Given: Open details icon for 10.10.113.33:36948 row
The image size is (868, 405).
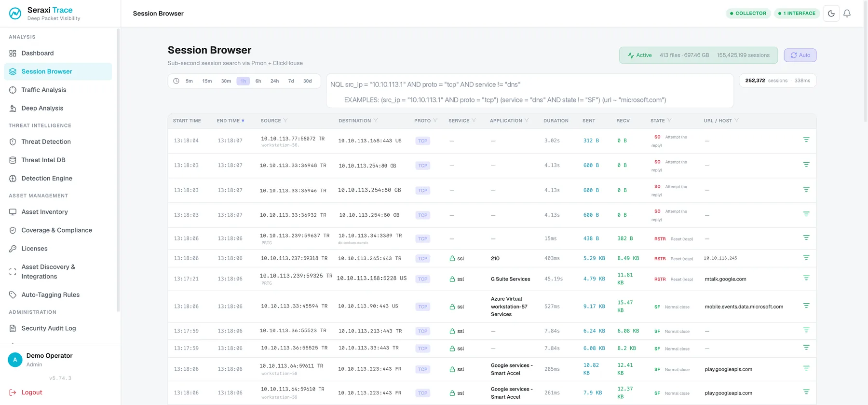Looking at the screenshot, I should click(806, 165).
